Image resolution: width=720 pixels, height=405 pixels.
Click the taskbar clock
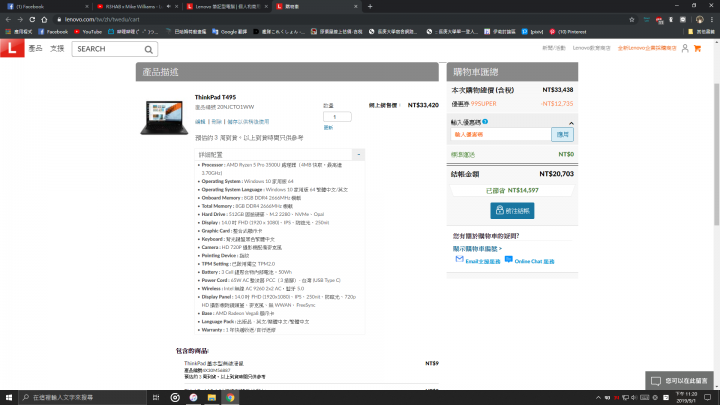click(x=686, y=397)
